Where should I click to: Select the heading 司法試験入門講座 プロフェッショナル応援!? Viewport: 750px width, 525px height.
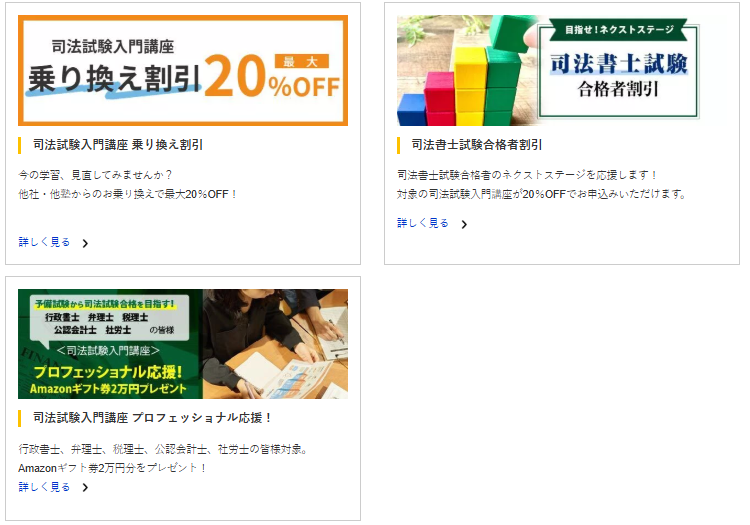click(x=152, y=417)
